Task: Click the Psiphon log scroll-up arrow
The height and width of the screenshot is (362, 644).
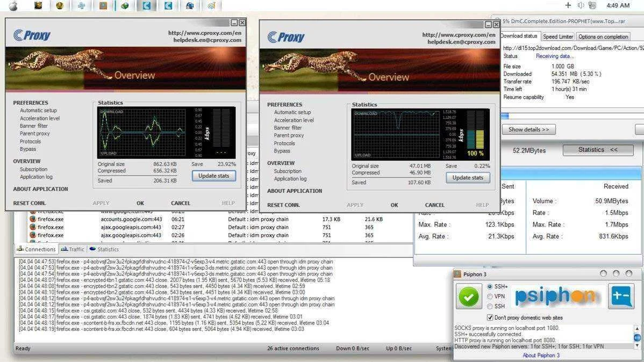Action: tap(637, 329)
